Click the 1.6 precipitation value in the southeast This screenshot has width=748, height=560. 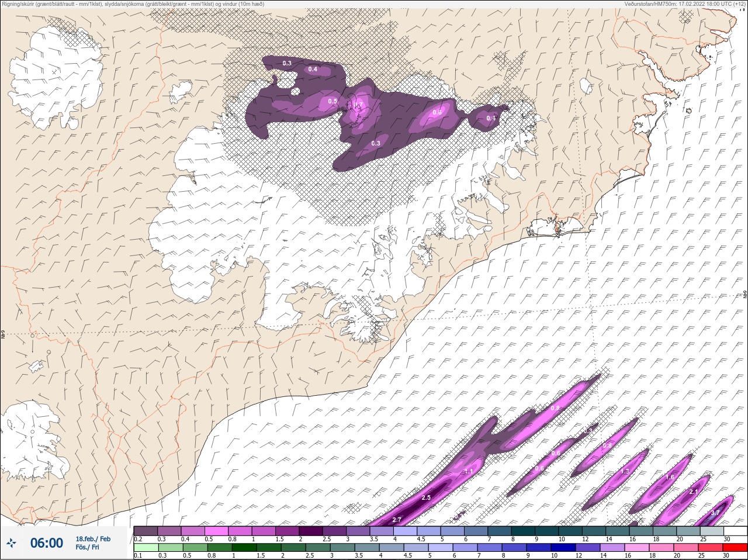pos(670,477)
